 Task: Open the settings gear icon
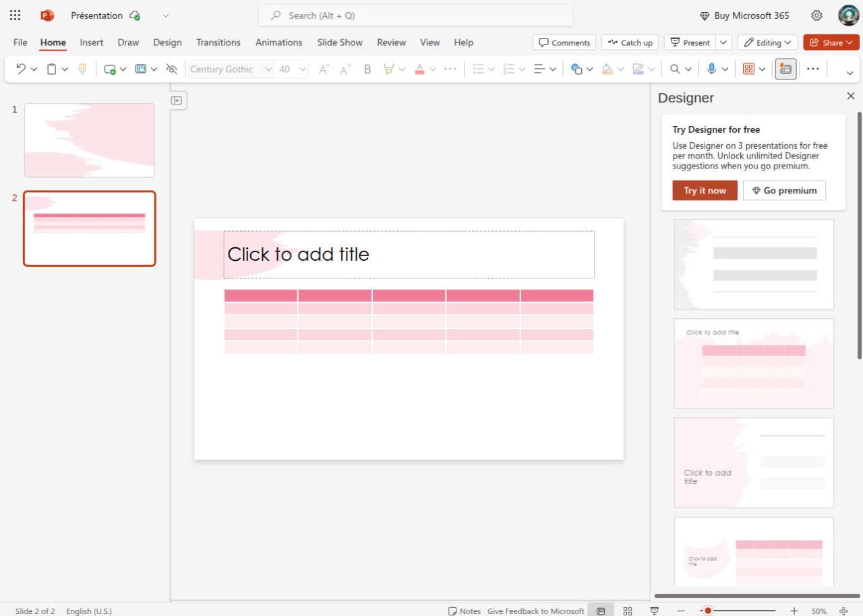coord(816,16)
